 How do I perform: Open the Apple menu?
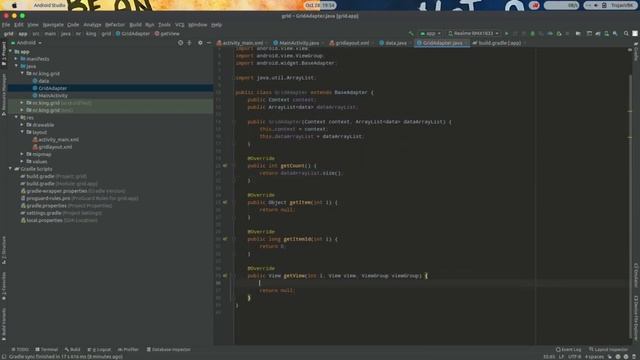pos(14,5)
